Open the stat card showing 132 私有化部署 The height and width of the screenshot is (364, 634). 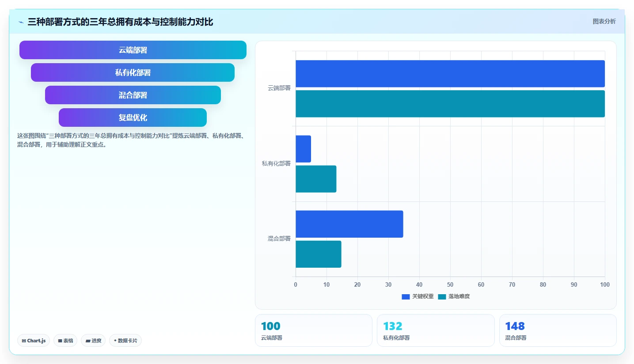click(x=436, y=330)
